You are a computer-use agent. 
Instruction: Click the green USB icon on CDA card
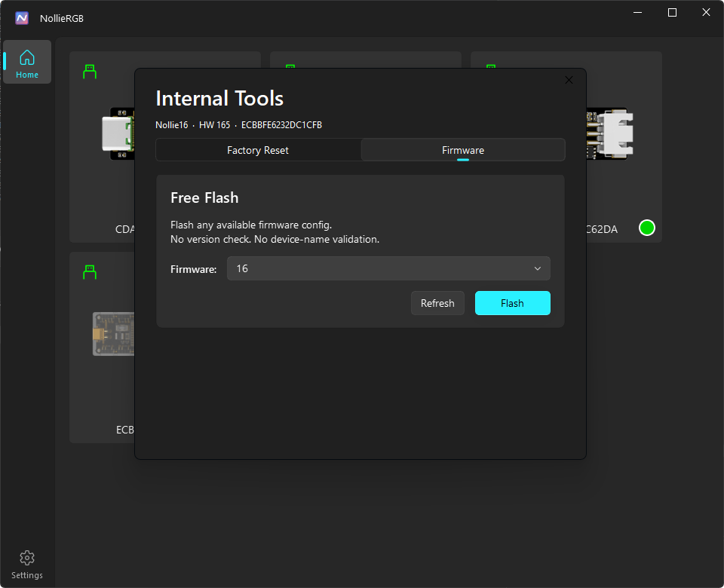click(x=90, y=72)
